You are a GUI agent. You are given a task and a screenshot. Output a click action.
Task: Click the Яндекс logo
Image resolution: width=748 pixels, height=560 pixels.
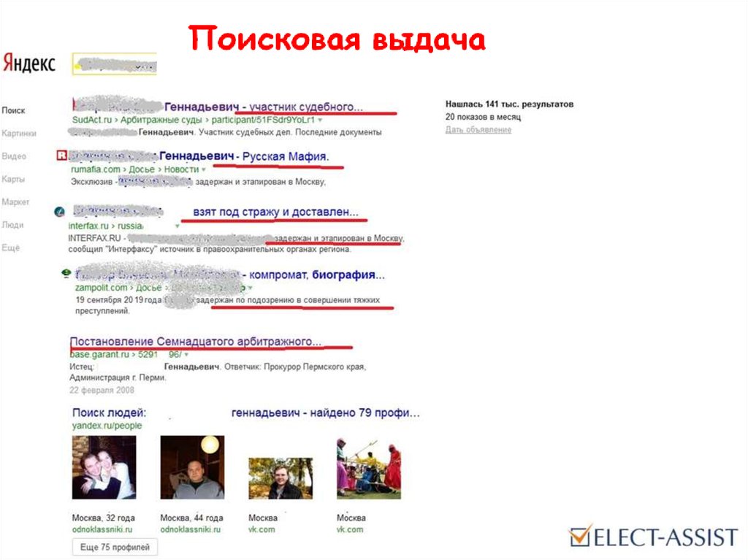click(29, 63)
